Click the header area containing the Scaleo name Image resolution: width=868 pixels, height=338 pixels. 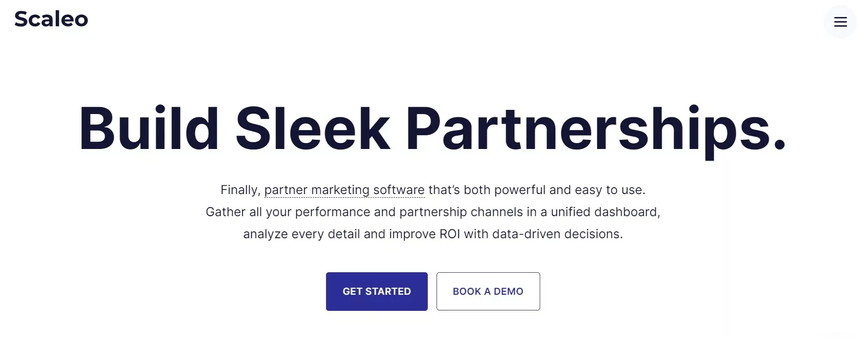51,19
